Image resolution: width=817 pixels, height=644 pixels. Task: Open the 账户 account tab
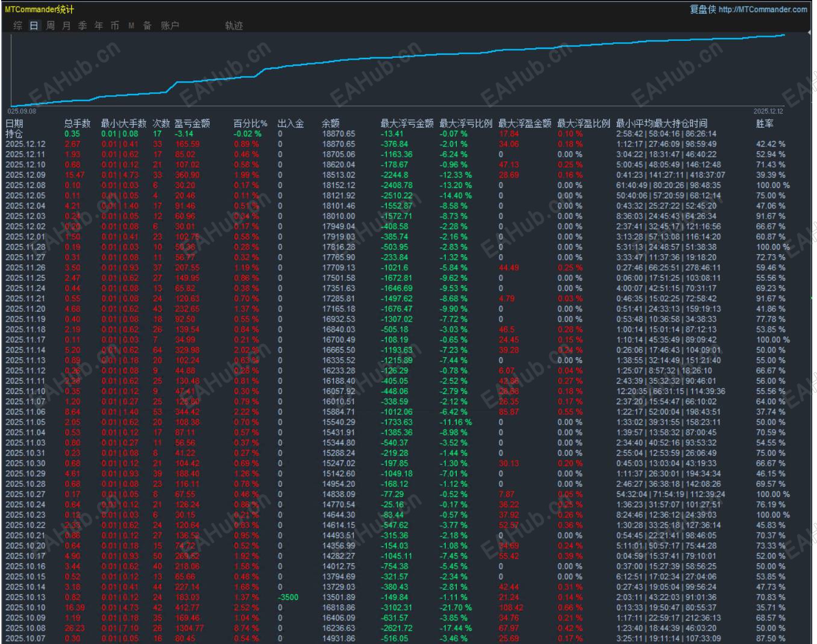coord(170,25)
